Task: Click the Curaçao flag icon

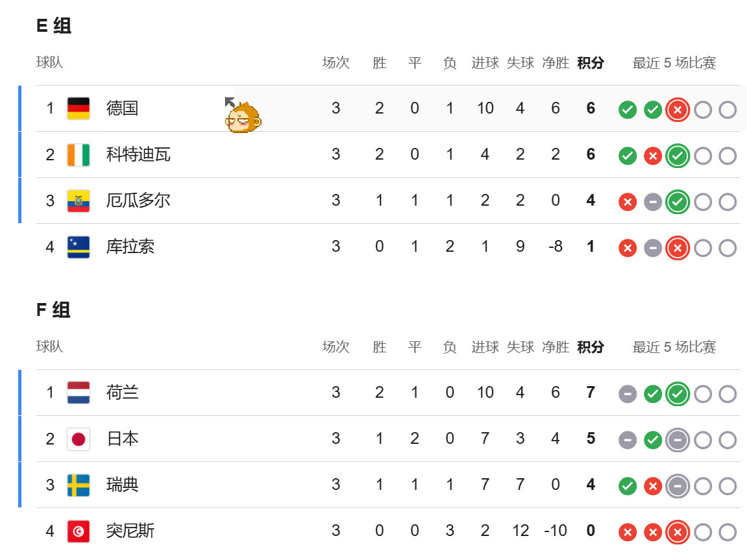Action: tap(79, 247)
